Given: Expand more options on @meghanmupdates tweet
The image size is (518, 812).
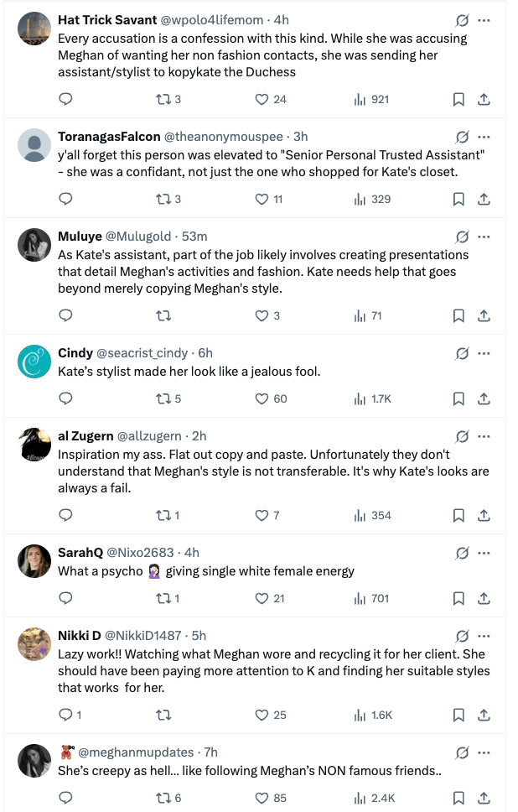Looking at the screenshot, I should [484, 752].
